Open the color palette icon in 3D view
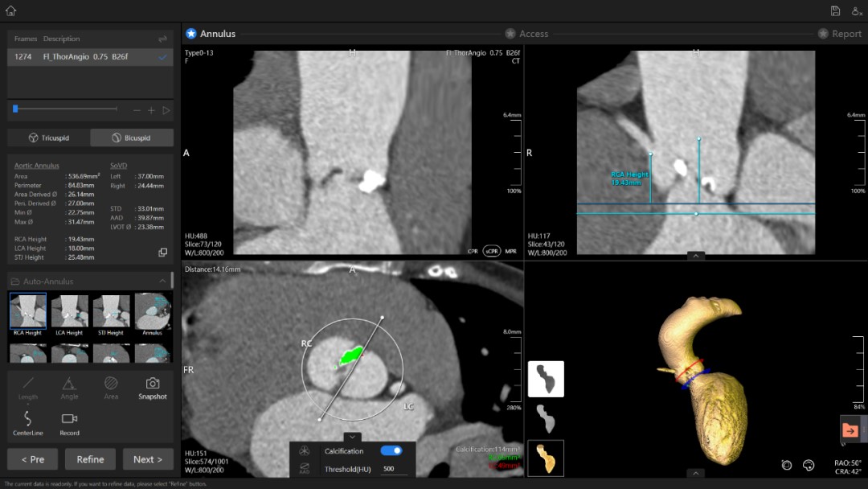The height and width of the screenshot is (489, 868). 809,465
